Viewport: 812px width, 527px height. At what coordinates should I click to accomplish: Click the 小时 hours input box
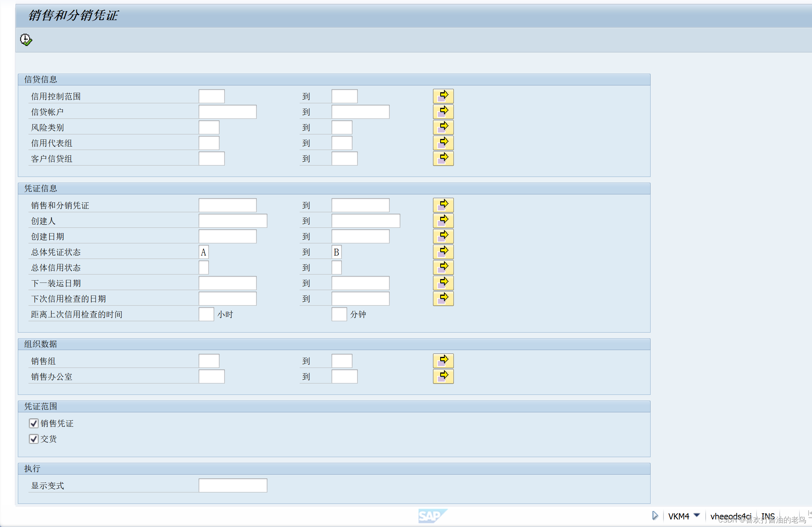(x=206, y=314)
